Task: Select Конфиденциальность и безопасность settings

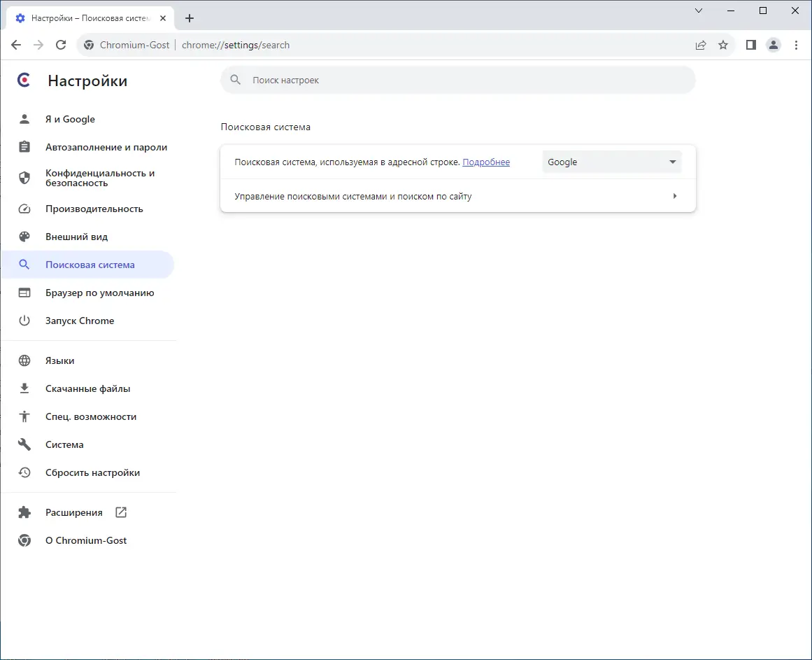Action: (x=99, y=177)
